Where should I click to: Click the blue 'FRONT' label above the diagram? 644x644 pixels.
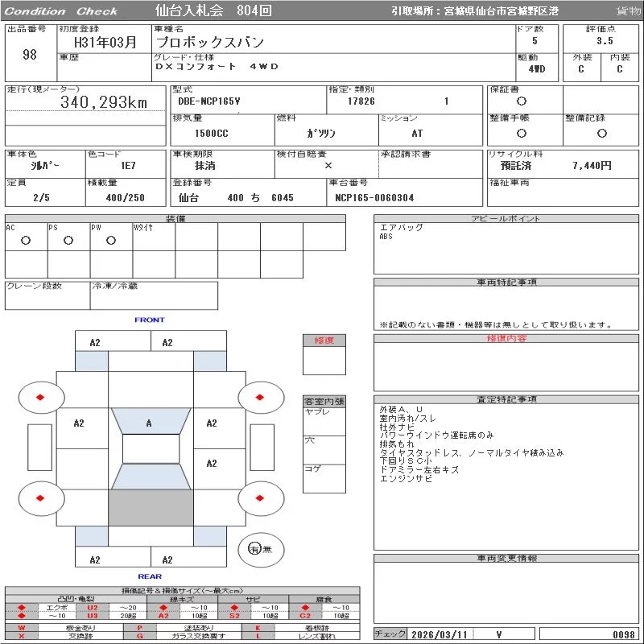[149, 320]
